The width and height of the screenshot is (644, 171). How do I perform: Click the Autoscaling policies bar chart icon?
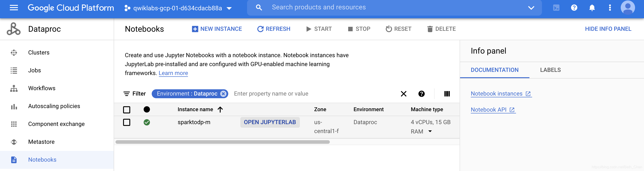tap(14, 106)
